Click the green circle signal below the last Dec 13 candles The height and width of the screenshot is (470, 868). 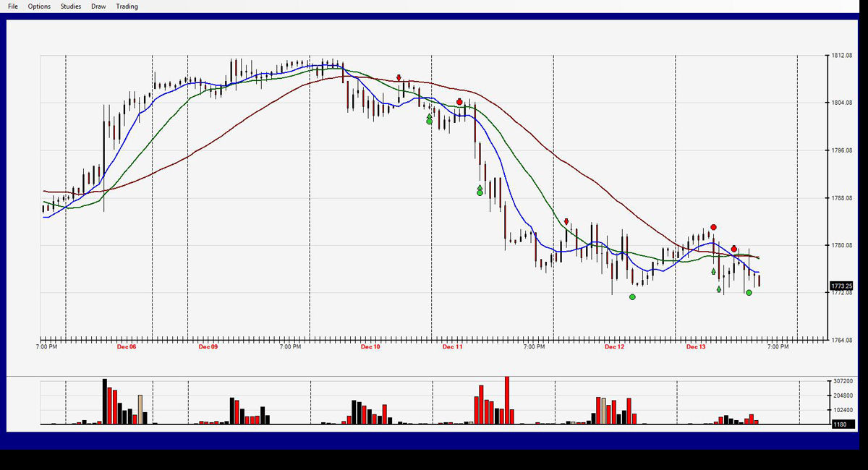click(x=749, y=292)
